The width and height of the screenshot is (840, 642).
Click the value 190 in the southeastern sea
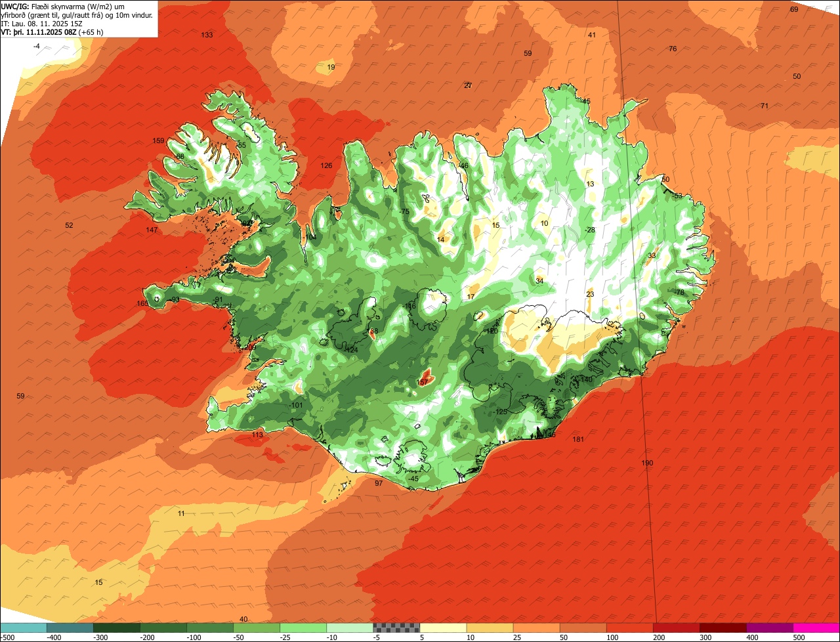click(x=647, y=463)
